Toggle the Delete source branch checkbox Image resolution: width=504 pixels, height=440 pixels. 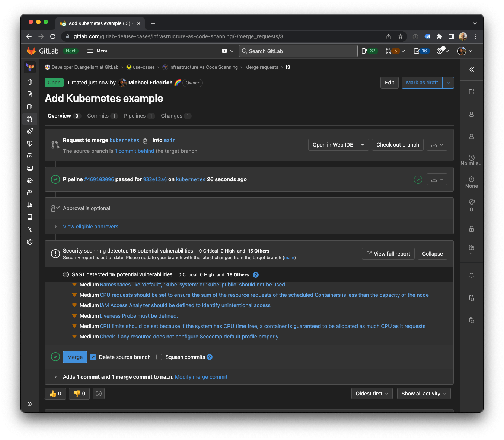point(93,357)
